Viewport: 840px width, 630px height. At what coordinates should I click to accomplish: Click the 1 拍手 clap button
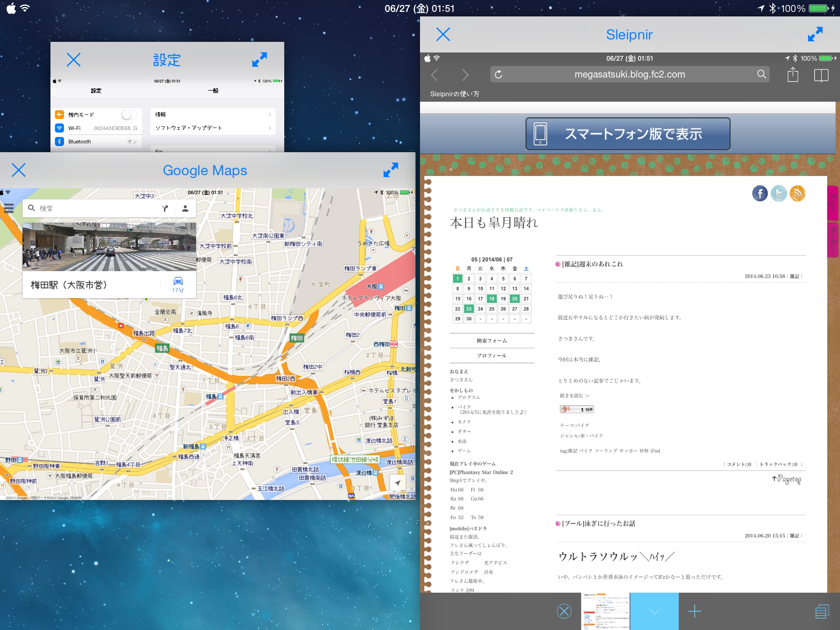(x=577, y=409)
